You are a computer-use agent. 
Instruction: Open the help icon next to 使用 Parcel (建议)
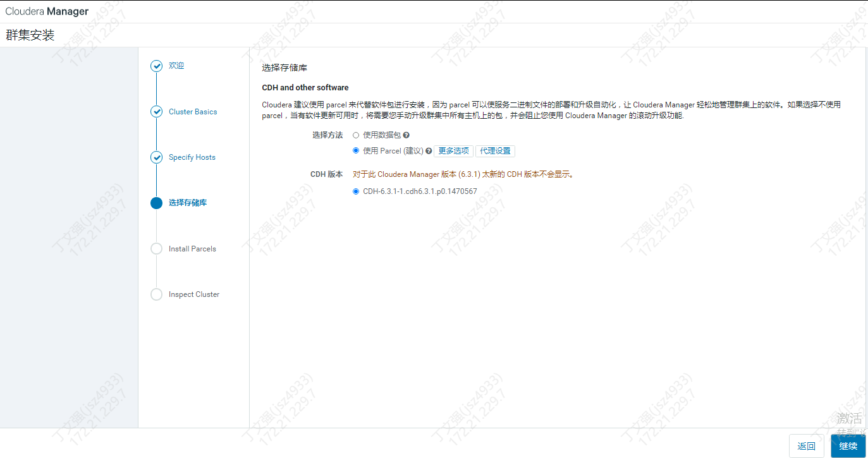click(x=429, y=151)
